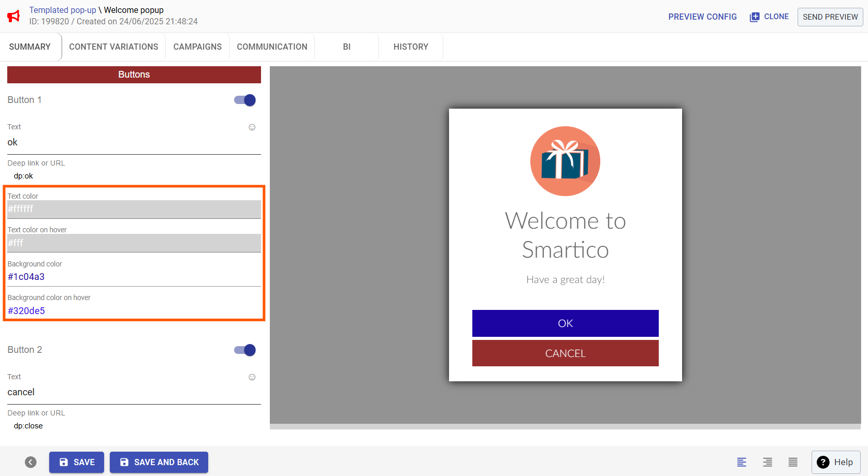Disable the Button 2 switch
This screenshot has width=868, height=476.
[245, 350]
